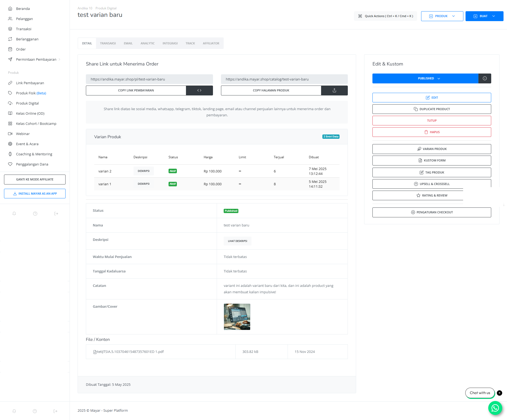
Task: Expand Permintaan Pembayaran submenu chevron
Action: point(59,59)
